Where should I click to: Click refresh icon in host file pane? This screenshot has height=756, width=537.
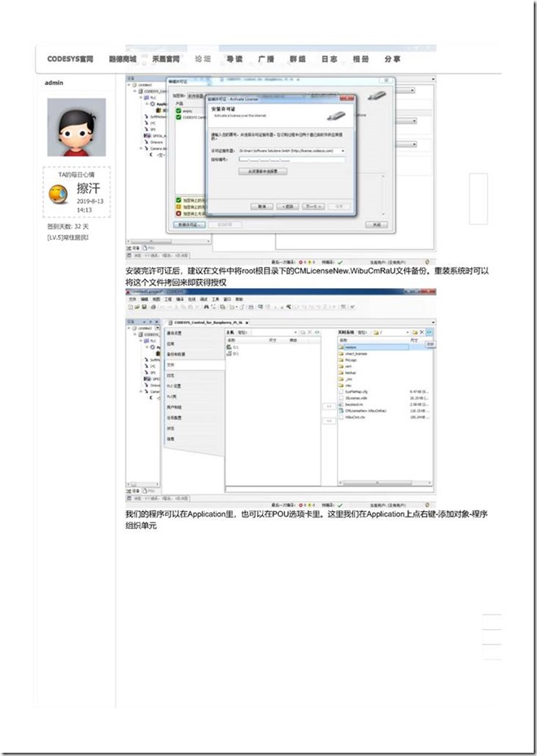tap(317, 332)
